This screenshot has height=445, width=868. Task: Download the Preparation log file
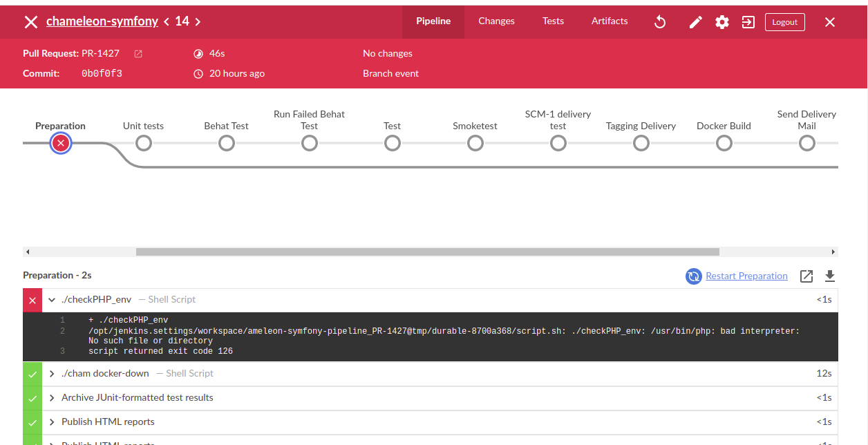pos(830,276)
